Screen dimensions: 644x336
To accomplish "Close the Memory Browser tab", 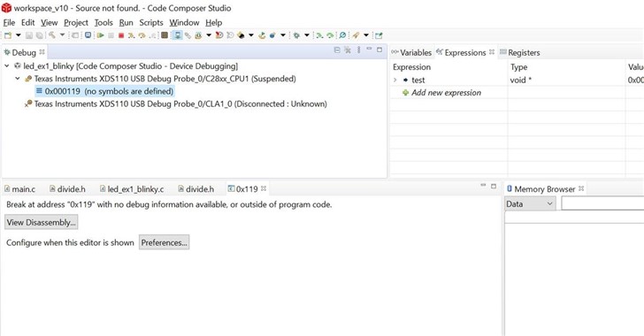I will tap(581, 188).
